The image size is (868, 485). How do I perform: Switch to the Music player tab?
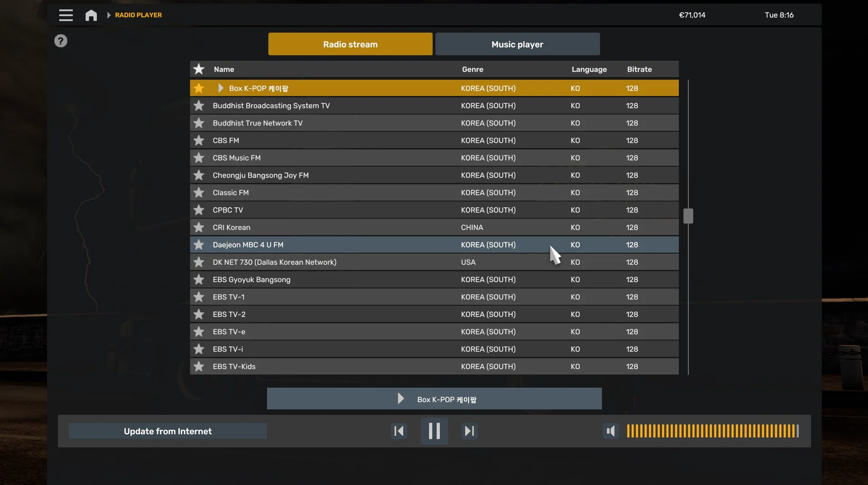[x=517, y=44]
